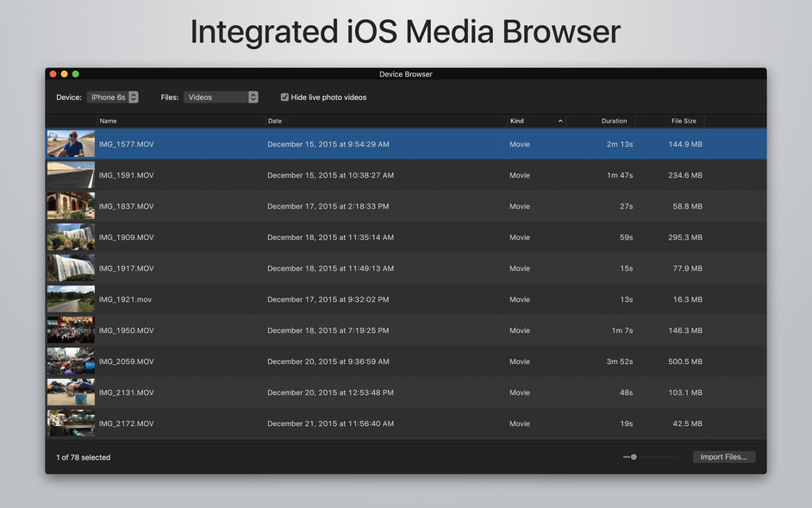The width and height of the screenshot is (812, 508).
Task: Click the thumbnail size slider handle
Action: click(x=634, y=457)
